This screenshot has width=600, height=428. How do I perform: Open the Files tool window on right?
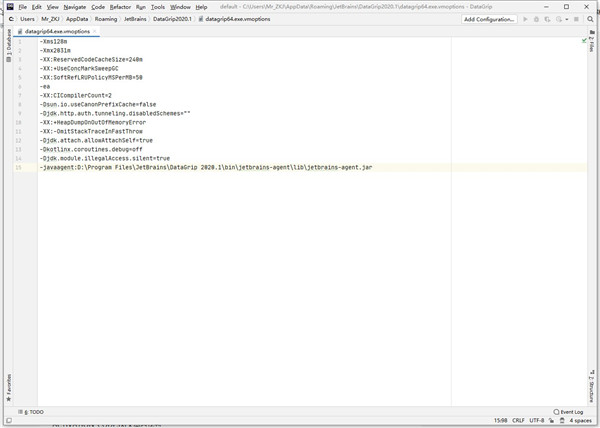pyautogui.click(x=594, y=48)
